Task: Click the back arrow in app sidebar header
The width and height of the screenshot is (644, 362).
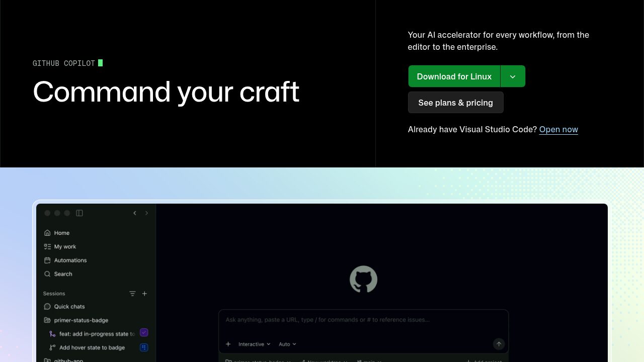Action: (x=135, y=213)
